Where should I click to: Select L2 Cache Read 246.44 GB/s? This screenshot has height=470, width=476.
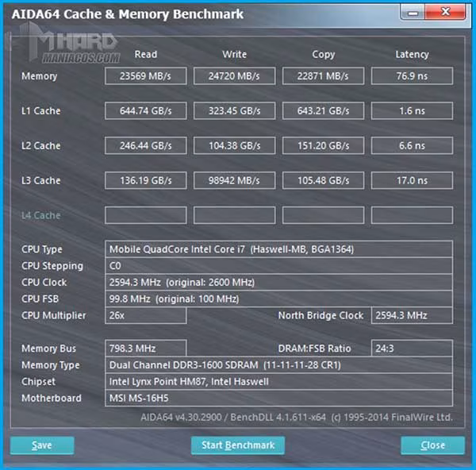click(x=146, y=146)
